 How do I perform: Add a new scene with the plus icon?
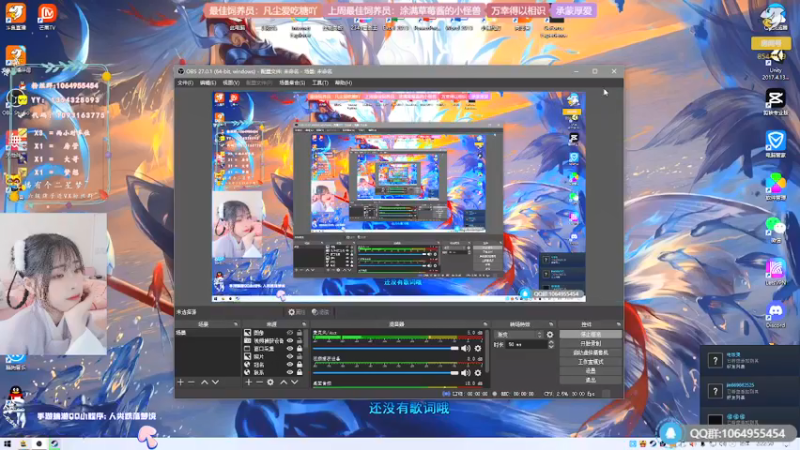pyautogui.click(x=181, y=382)
